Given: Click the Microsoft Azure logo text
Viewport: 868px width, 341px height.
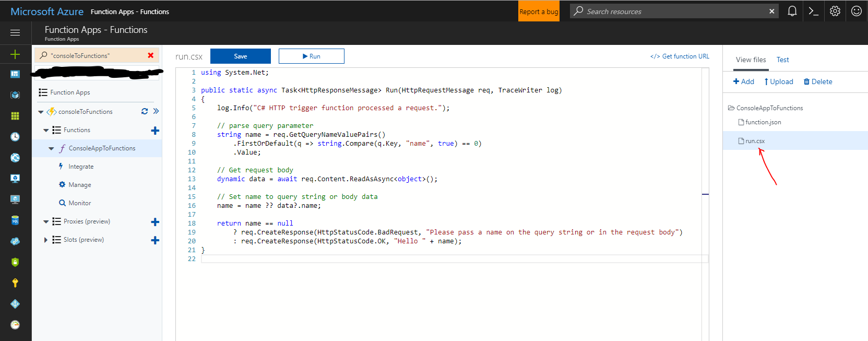Looking at the screenshot, I should click(47, 11).
